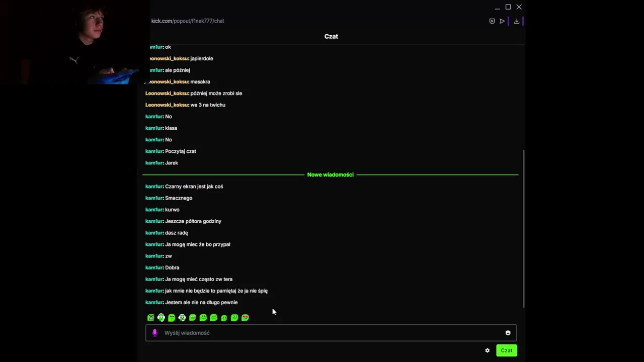This screenshot has height=362, width=644.
Task: Click the Nowe wiadomości divider label
Action: click(x=330, y=175)
